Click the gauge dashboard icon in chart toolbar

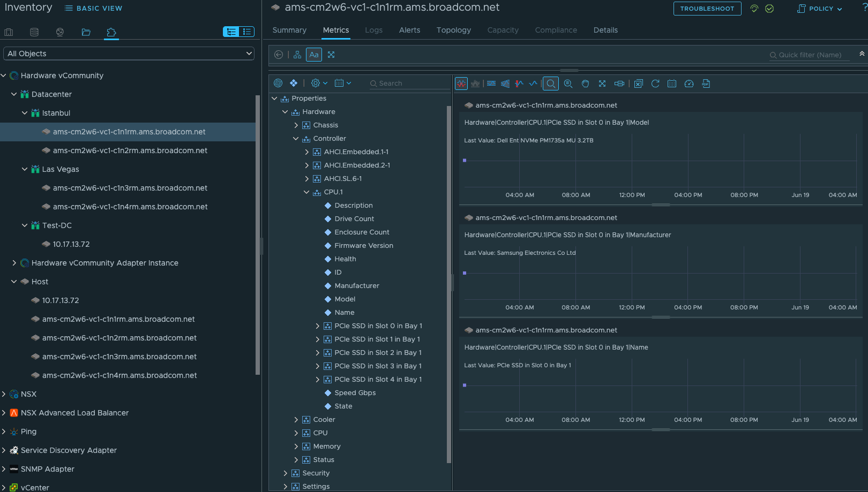click(x=689, y=84)
